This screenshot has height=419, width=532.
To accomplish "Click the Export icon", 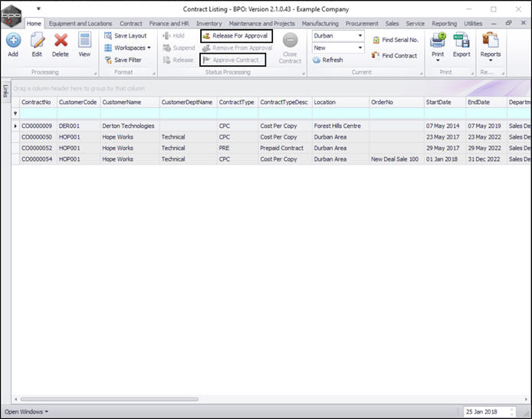I will [461, 40].
